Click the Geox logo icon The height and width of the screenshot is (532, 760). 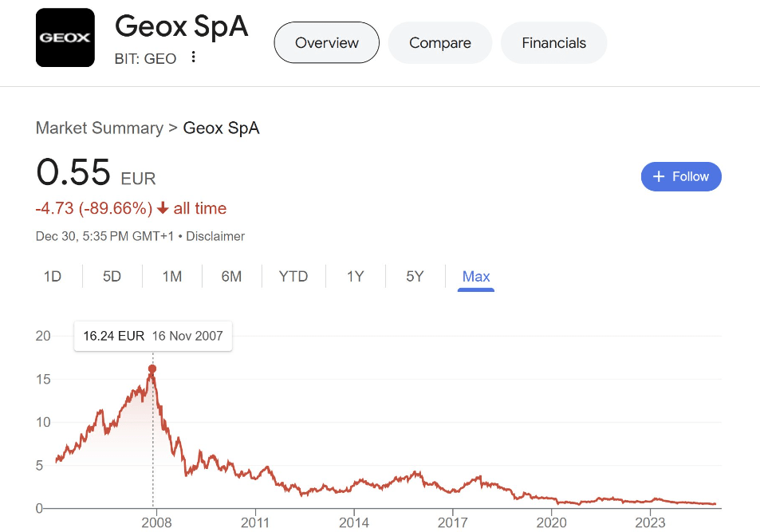pyautogui.click(x=65, y=37)
